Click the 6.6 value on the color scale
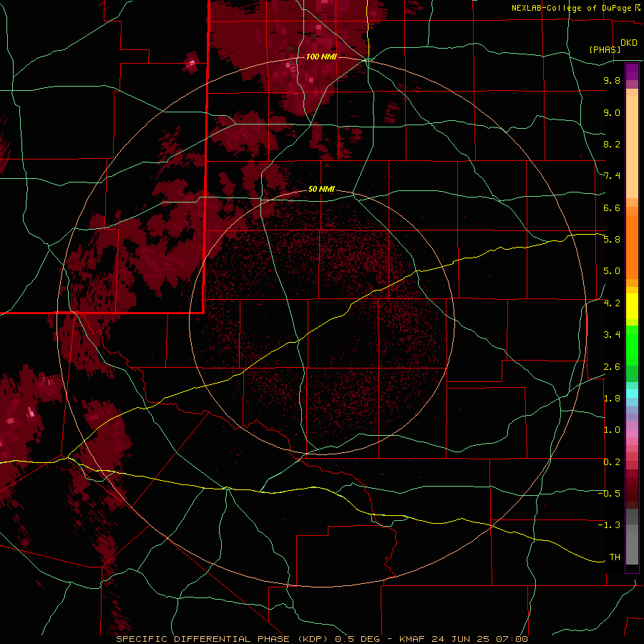The image size is (644, 644). [612, 208]
